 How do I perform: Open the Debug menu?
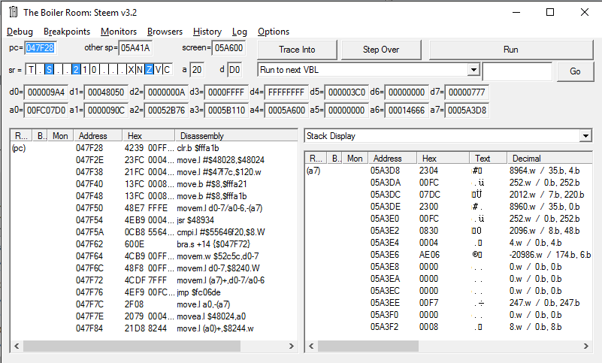[20, 31]
